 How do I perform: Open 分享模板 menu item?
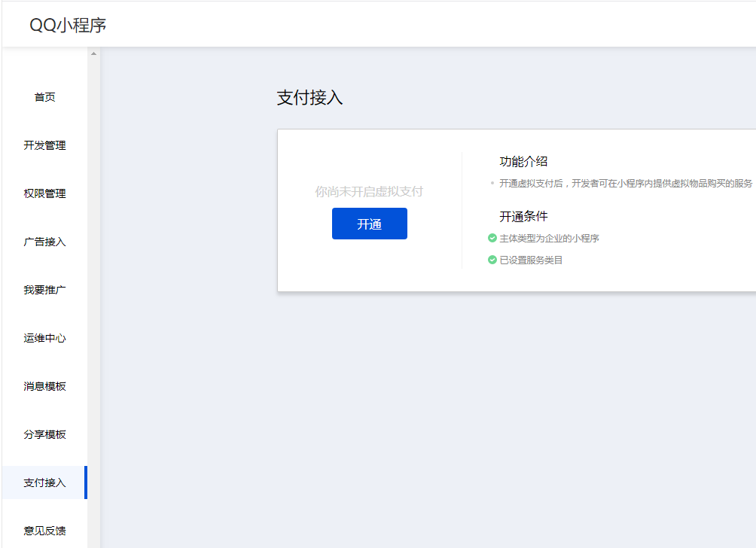click(x=44, y=434)
